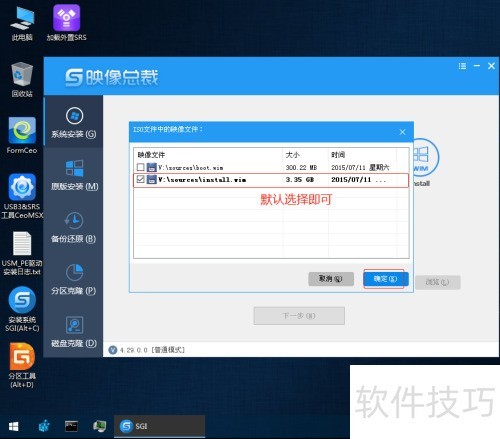Open the Windows Start menu

tap(14, 426)
